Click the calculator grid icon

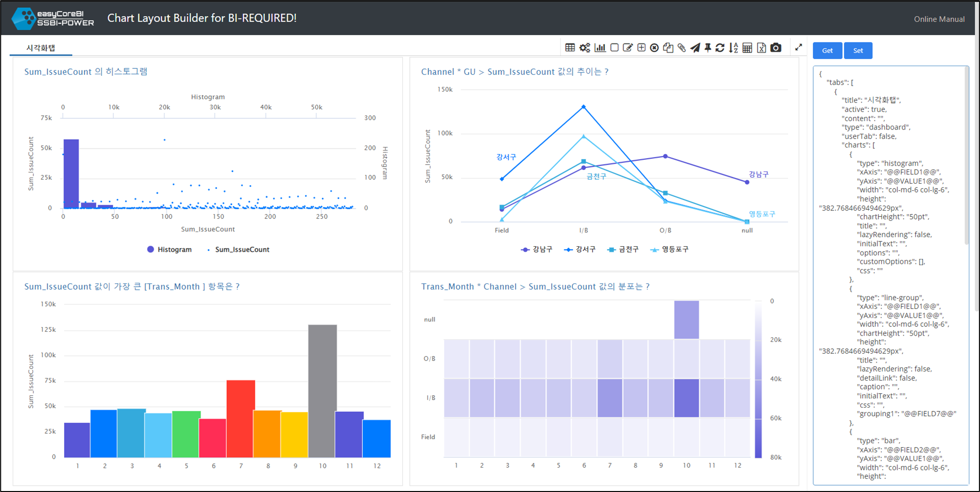(747, 48)
